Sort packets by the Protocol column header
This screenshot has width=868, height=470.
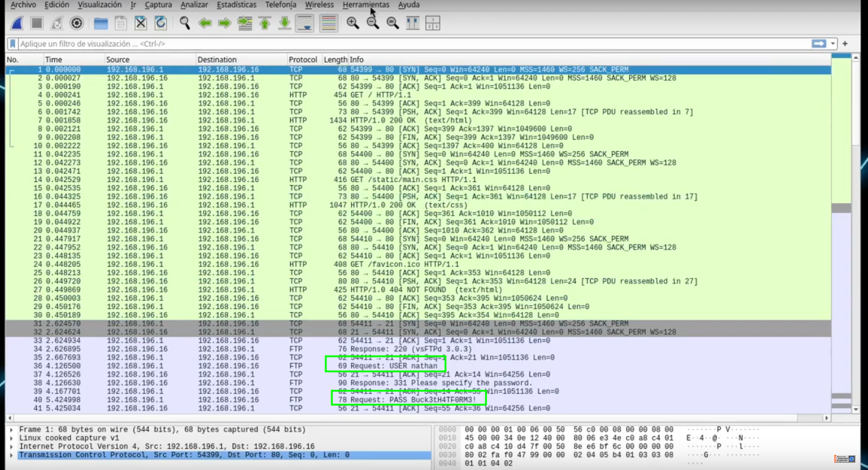point(303,59)
